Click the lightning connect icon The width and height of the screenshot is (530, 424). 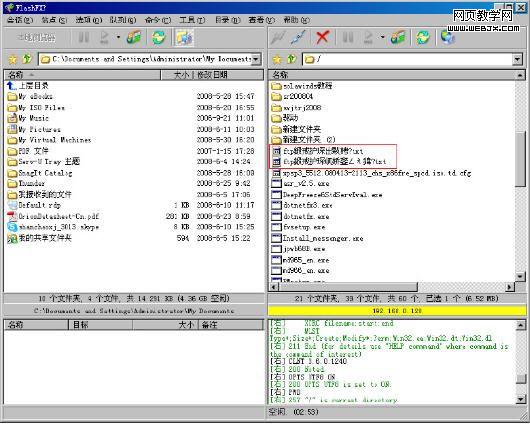[278, 37]
